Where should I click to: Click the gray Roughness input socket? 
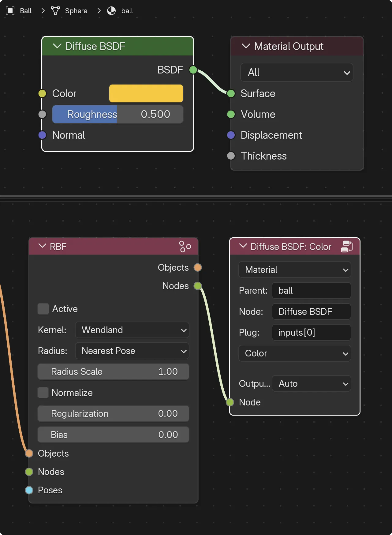click(42, 114)
